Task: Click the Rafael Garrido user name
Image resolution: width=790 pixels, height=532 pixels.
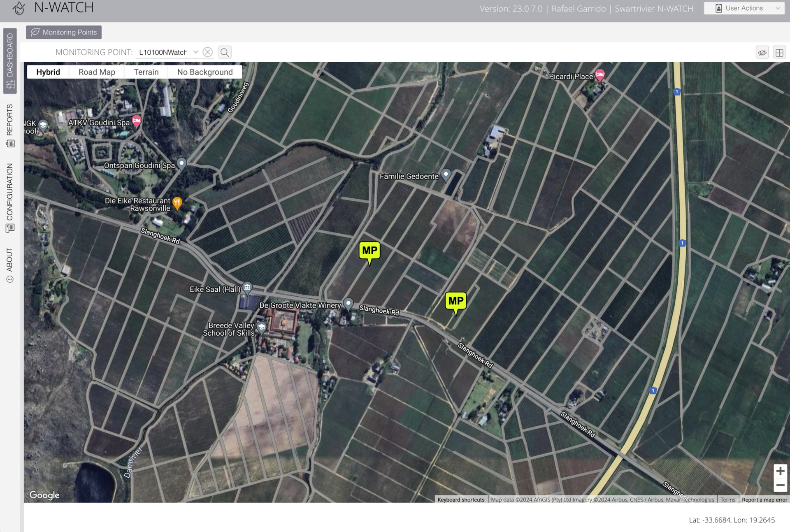Action: tap(579, 9)
